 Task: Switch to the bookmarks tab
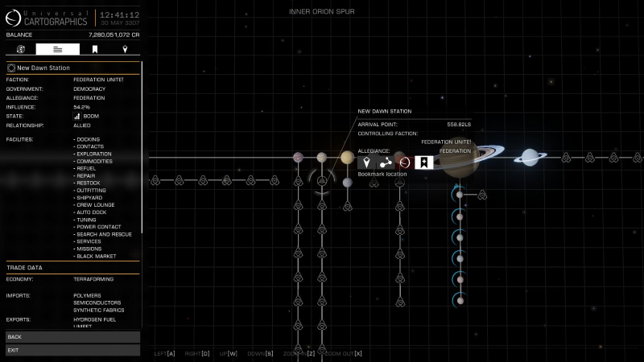(95, 49)
